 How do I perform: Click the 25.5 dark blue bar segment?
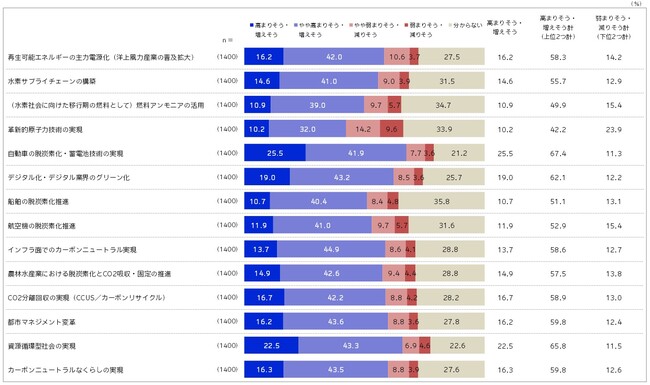click(275, 153)
